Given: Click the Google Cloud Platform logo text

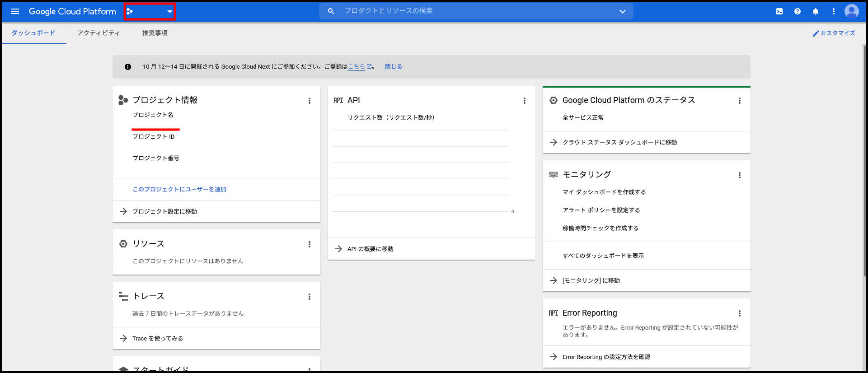Looking at the screenshot, I should pyautogui.click(x=72, y=11).
